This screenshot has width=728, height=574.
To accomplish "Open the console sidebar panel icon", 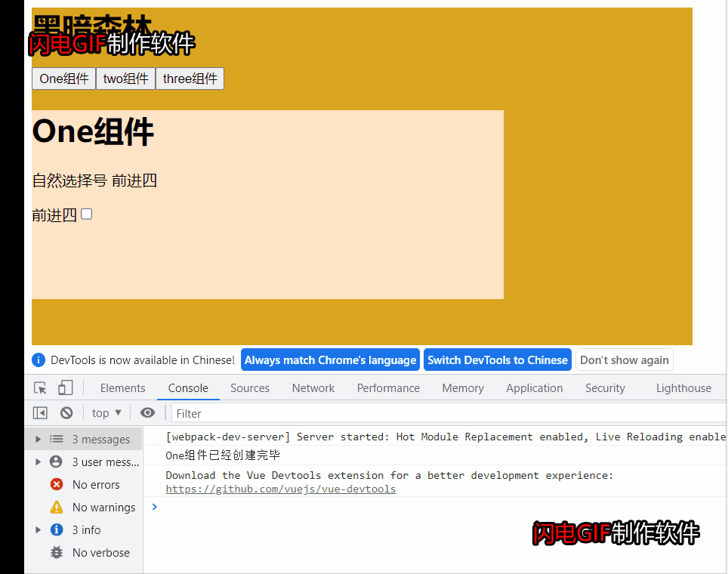I will [x=40, y=412].
